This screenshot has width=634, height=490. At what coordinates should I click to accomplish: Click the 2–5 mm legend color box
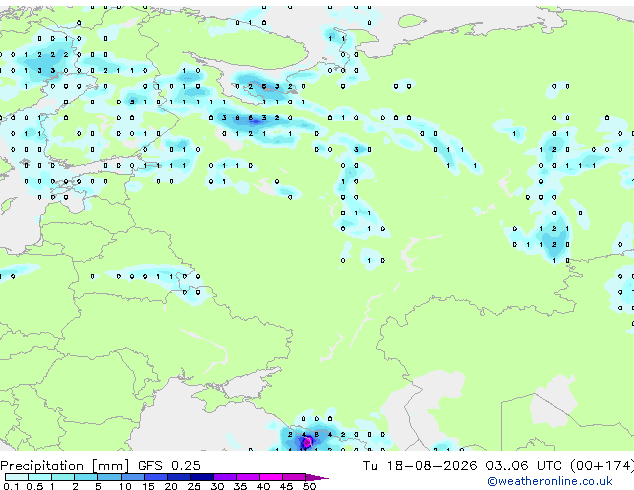[x=86, y=477]
